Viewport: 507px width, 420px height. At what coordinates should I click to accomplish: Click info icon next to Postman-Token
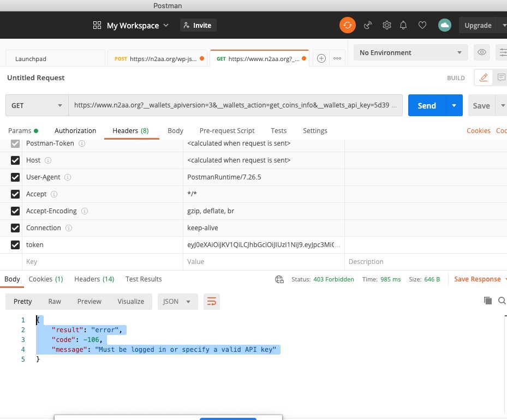click(x=82, y=143)
